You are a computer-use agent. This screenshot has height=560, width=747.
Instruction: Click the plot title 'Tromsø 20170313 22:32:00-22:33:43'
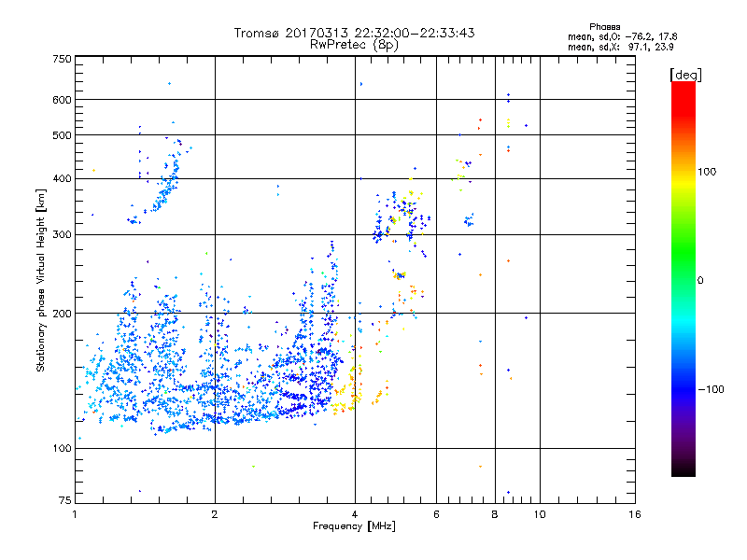click(x=354, y=33)
